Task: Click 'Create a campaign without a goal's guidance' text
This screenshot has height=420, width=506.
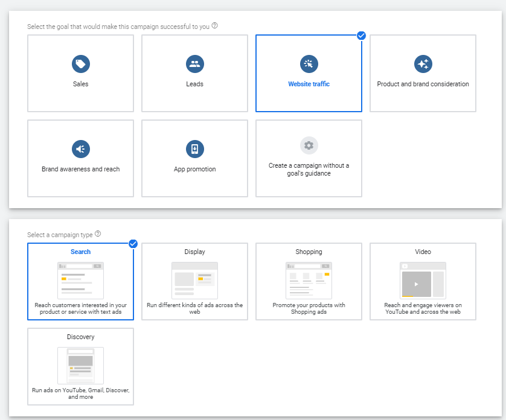Action: point(309,170)
